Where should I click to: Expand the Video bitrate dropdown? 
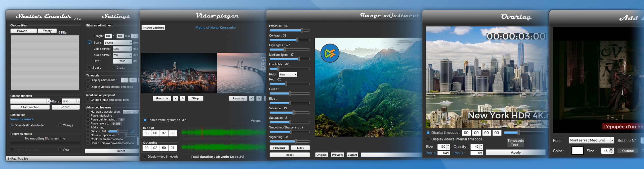[x=130, y=49]
